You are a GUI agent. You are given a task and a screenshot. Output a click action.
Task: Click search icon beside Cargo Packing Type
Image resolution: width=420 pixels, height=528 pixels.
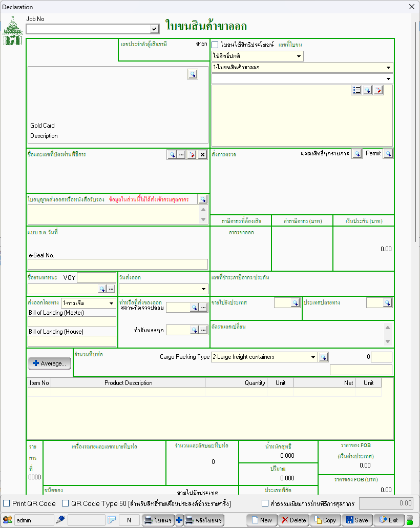tap(323, 357)
